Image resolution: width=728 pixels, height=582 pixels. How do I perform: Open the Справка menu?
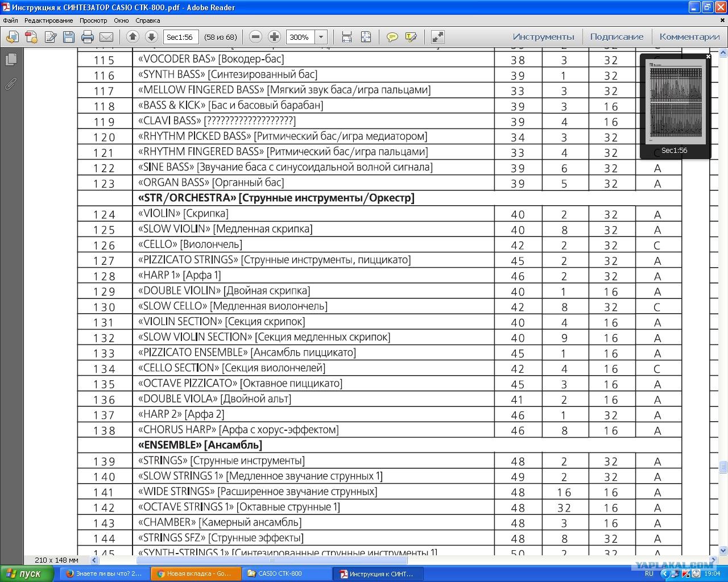point(148,20)
